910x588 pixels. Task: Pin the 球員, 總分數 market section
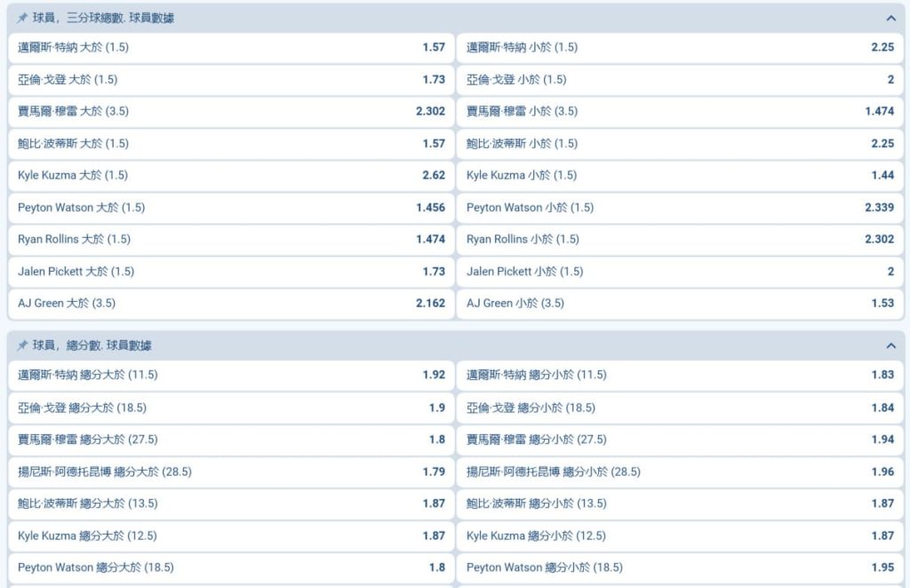point(23,345)
